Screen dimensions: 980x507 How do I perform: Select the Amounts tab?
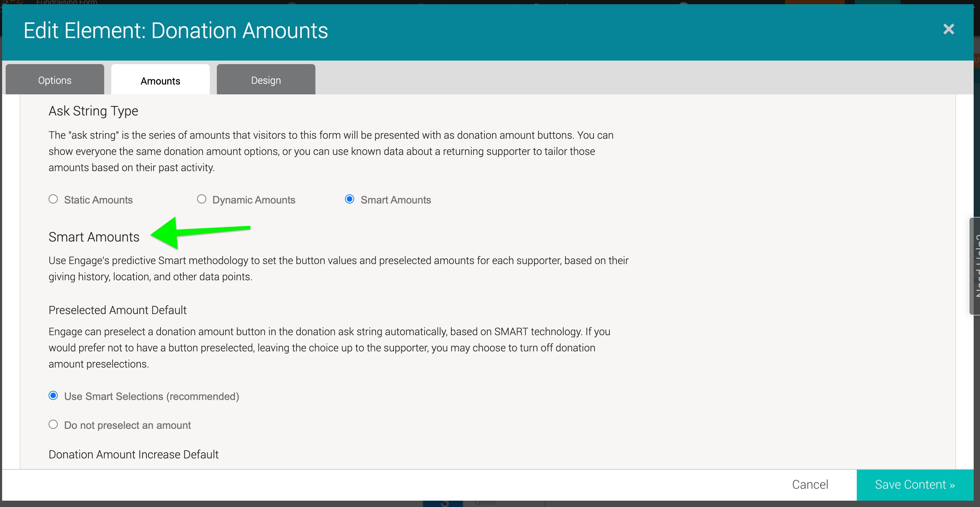(x=160, y=80)
